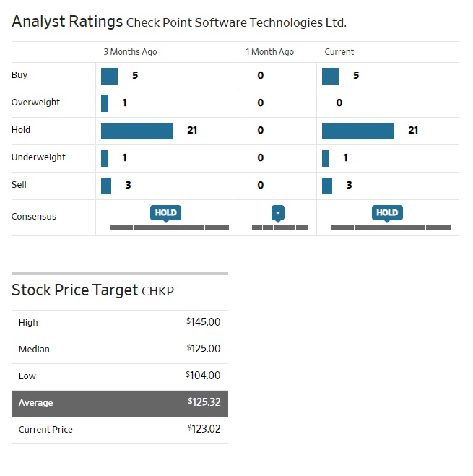Select the Current column header
The height and width of the screenshot is (476, 473).
[x=339, y=52]
